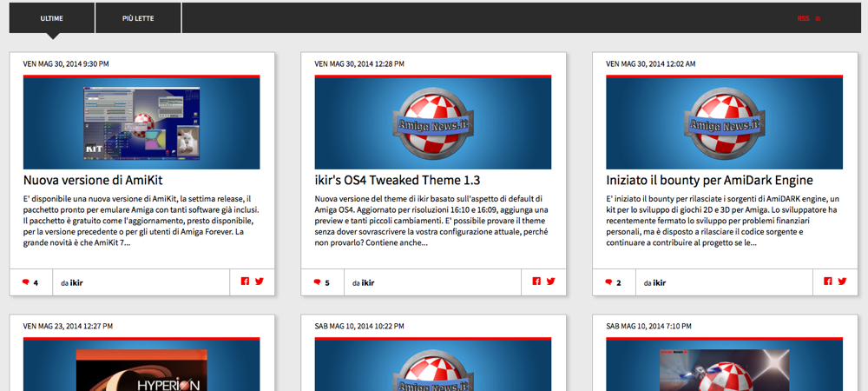Click the RSS feed icon
This screenshot has height=391, width=868.
[819, 19]
